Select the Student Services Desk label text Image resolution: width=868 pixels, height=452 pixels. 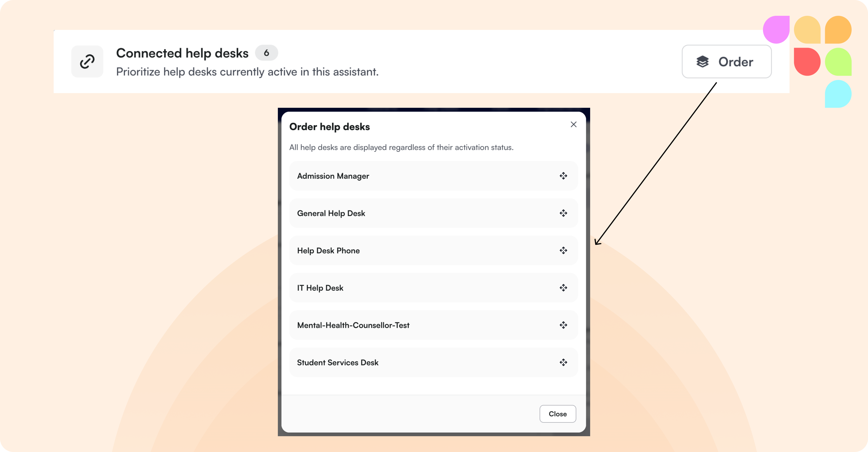coord(338,363)
